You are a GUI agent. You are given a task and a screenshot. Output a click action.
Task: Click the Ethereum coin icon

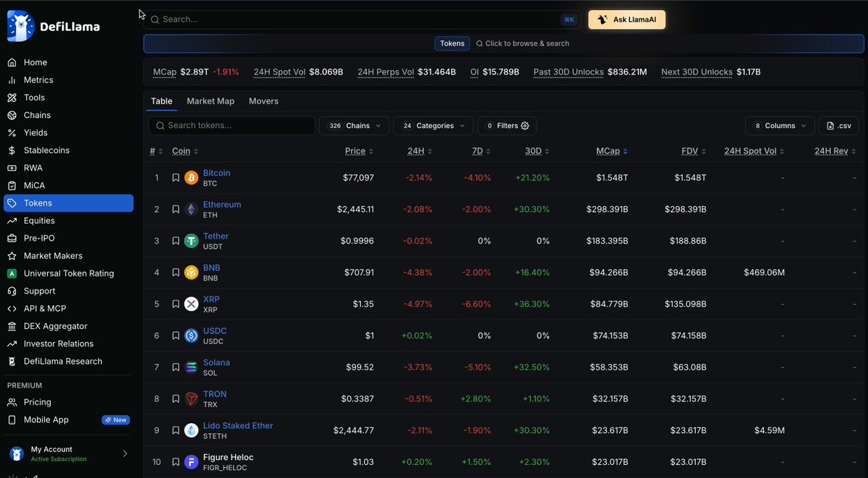(x=191, y=210)
